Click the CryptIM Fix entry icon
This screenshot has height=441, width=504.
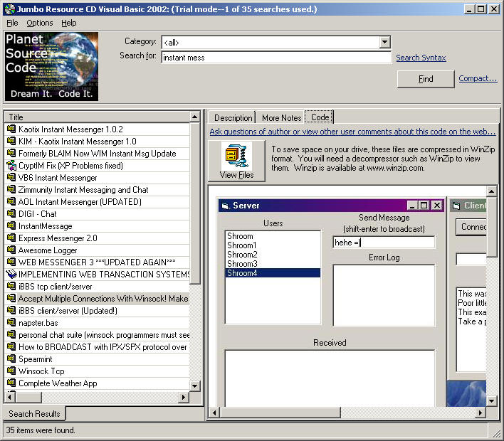(11, 166)
